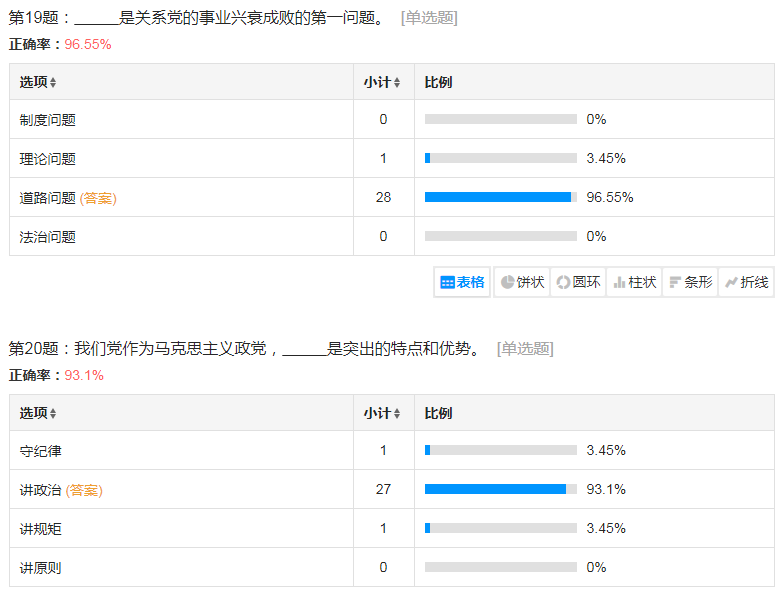
Task: Show results as 饼状 pie chart
Action: pos(522,282)
